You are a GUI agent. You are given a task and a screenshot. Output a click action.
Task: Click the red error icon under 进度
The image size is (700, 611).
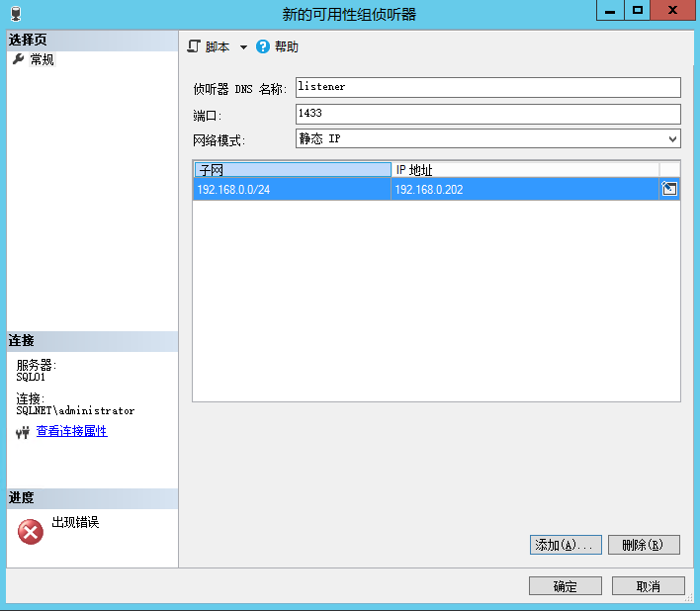pos(31,532)
